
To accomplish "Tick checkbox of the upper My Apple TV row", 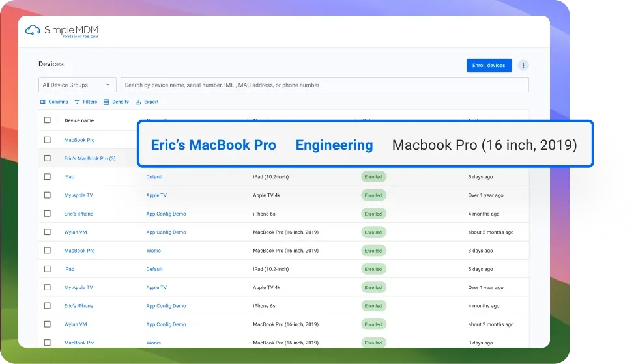I will pyautogui.click(x=48, y=195).
